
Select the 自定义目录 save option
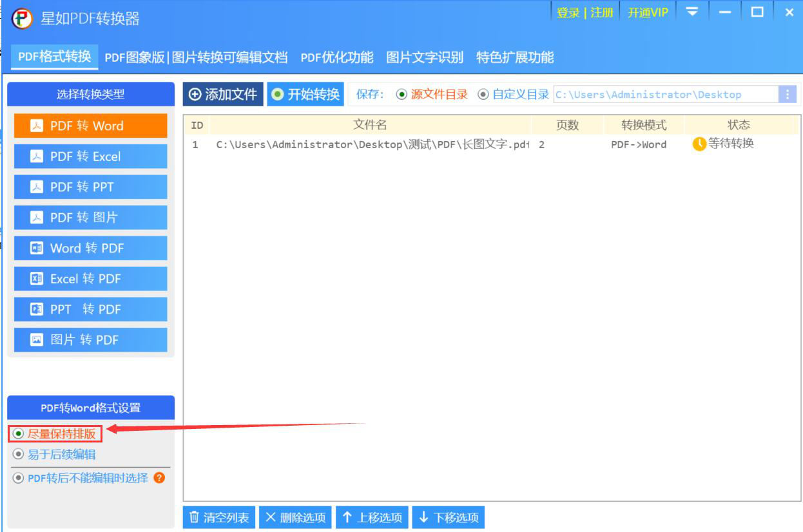(513, 95)
